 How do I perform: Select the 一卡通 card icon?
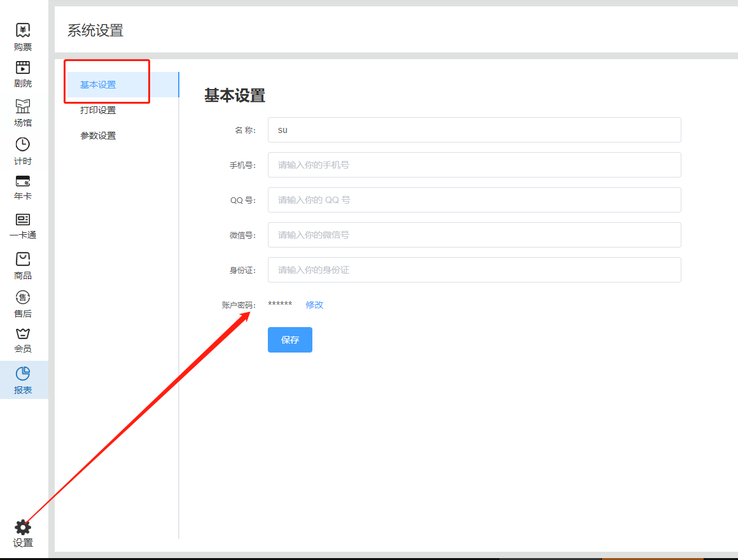[x=23, y=220]
